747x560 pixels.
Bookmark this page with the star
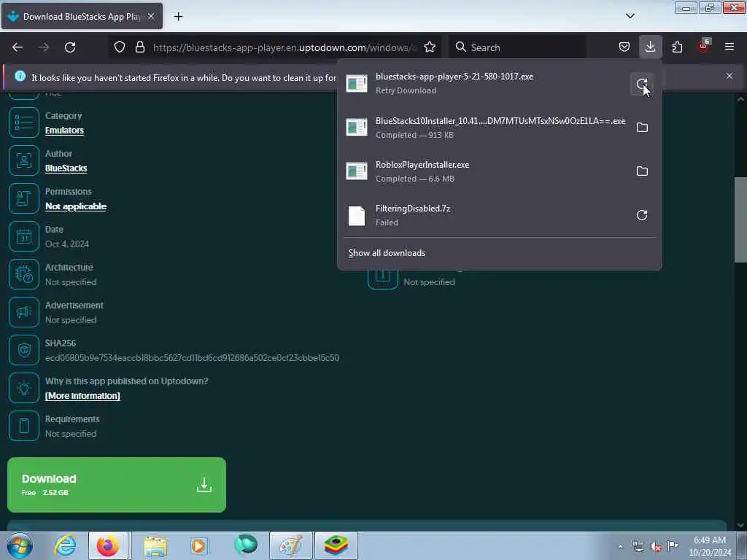(430, 47)
